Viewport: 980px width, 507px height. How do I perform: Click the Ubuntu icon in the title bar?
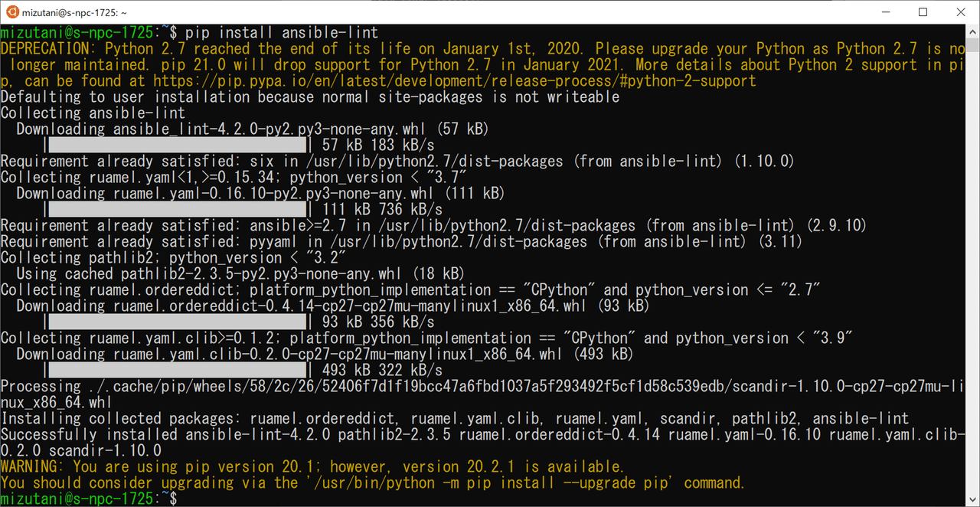point(13,12)
